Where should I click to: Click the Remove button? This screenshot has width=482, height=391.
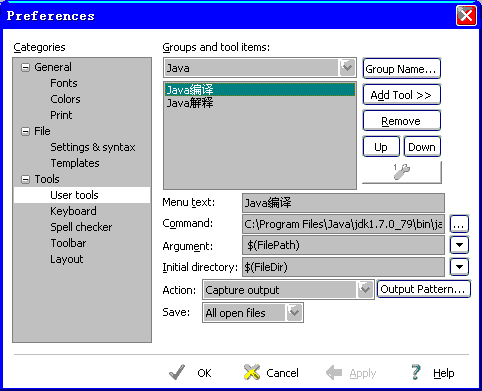point(402,121)
